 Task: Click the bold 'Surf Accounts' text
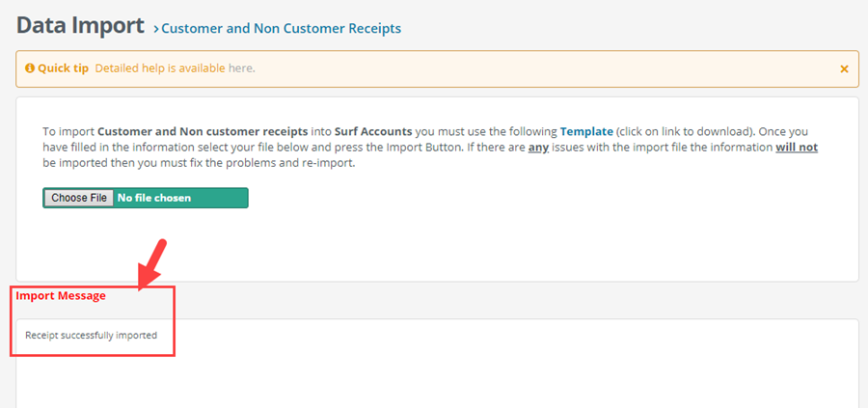pos(373,132)
